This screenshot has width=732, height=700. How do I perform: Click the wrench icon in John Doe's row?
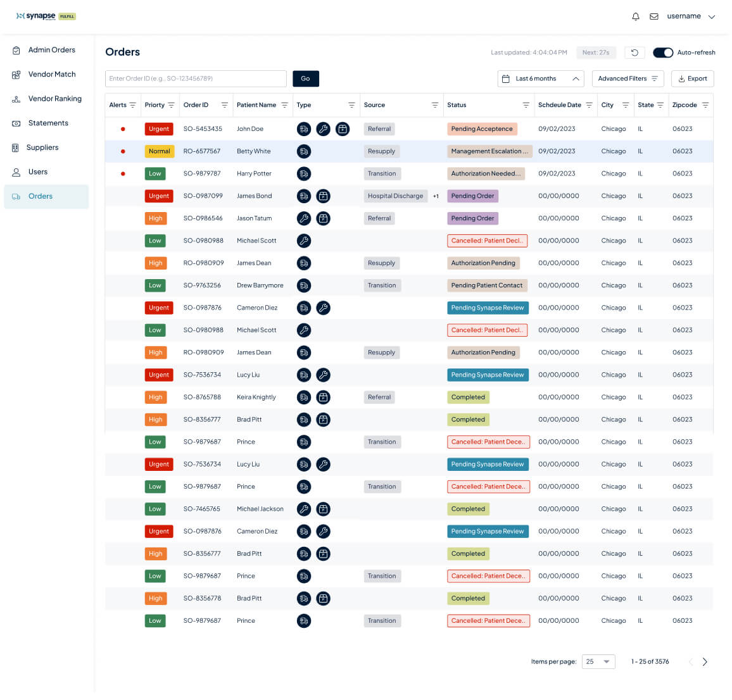[323, 129]
